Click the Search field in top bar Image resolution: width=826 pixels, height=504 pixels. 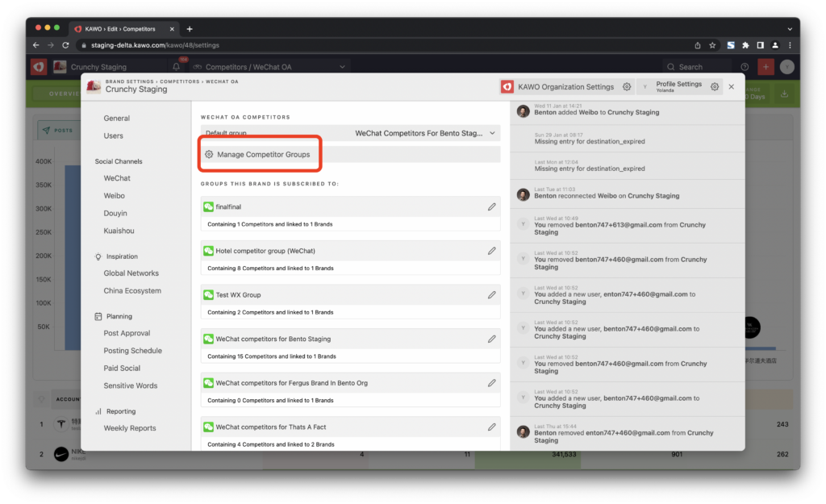pyautogui.click(x=696, y=67)
